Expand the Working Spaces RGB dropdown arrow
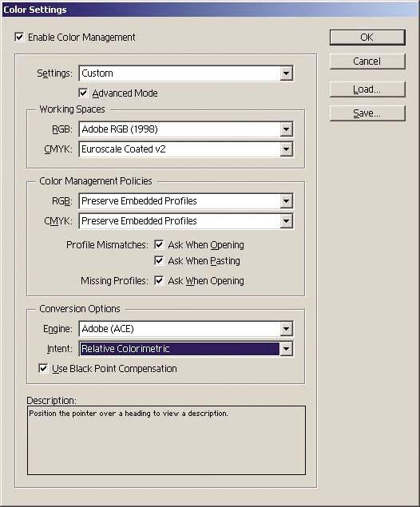Image resolution: width=420 pixels, height=507 pixels. [x=286, y=129]
